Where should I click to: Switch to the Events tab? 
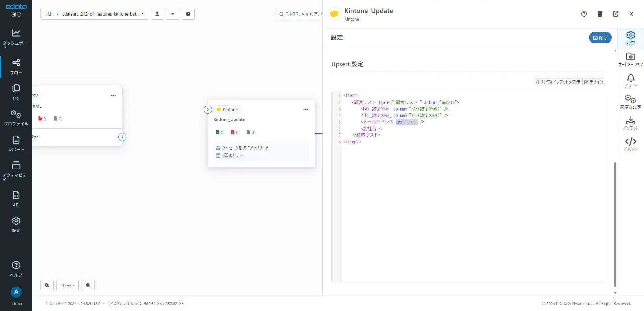point(631,144)
